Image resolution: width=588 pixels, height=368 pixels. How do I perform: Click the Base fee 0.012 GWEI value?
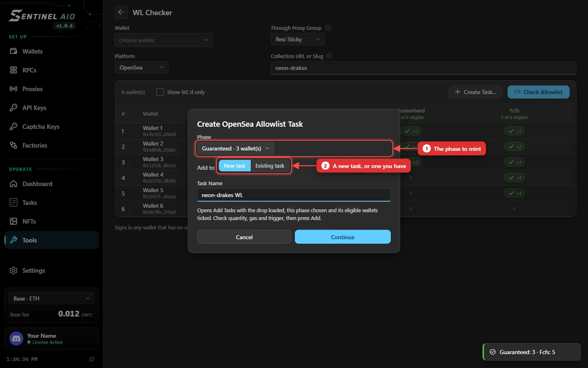75,314
